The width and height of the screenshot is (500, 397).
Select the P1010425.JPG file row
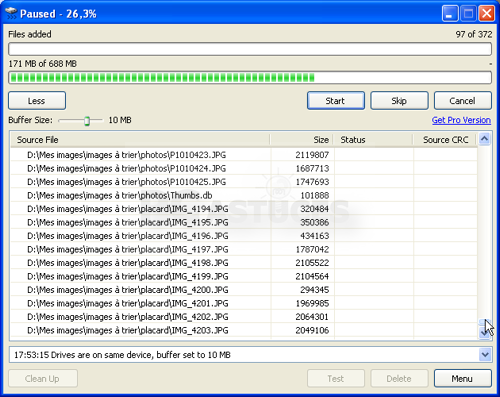244,182
